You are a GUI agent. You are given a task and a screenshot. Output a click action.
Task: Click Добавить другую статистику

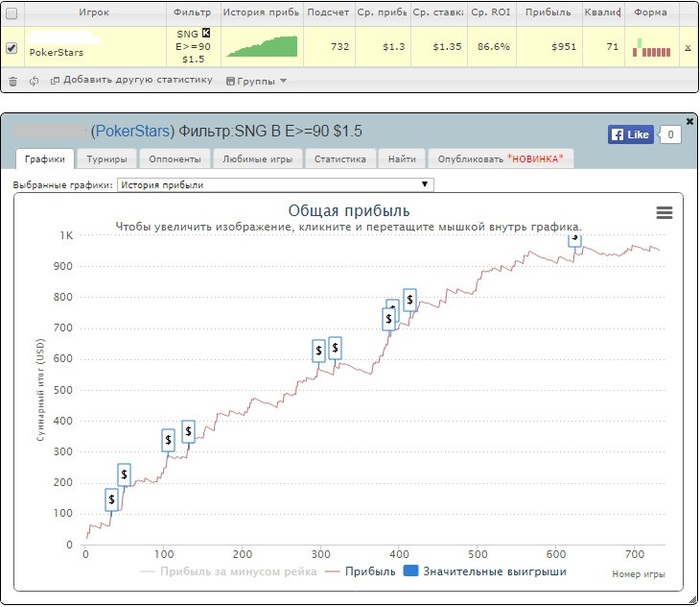[x=132, y=80]
